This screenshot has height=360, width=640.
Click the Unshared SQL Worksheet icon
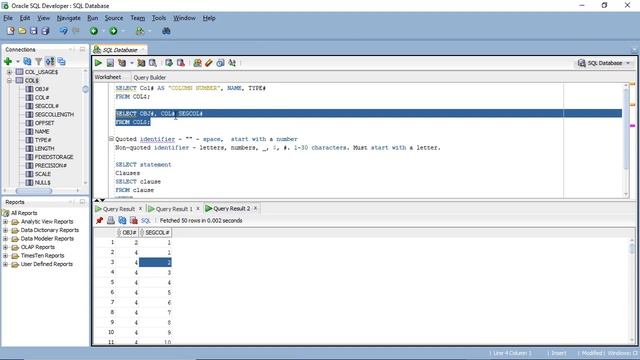(198, 63)
